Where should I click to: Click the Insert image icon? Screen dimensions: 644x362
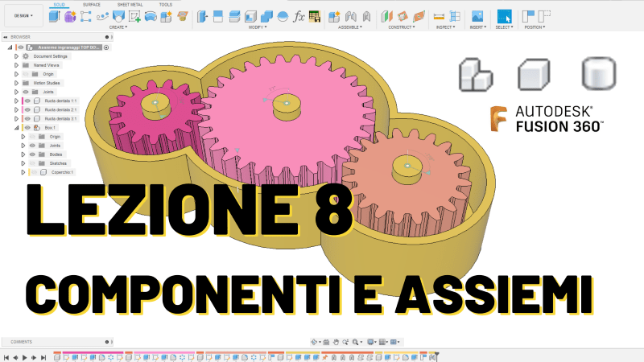477,16
